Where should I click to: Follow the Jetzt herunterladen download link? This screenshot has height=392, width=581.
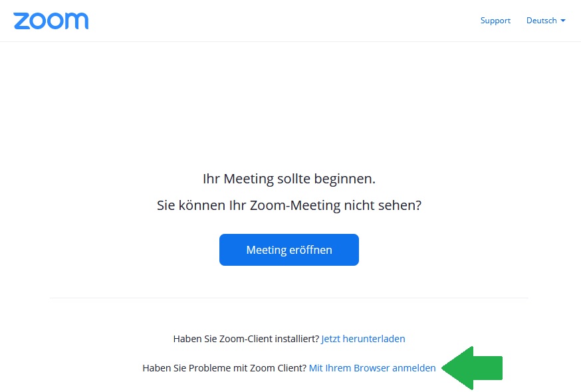(x=363, y=339)
